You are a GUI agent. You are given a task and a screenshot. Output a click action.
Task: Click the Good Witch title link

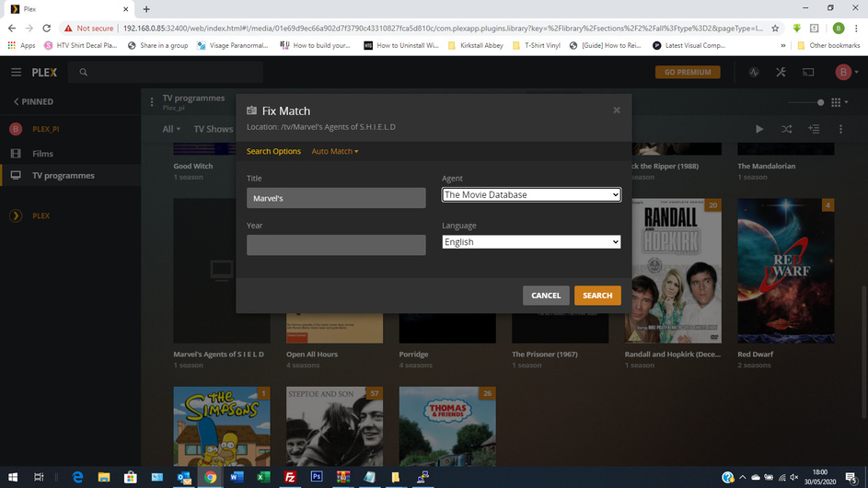pos(192,166)
